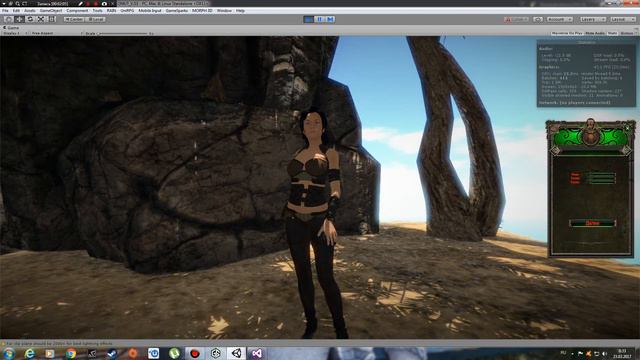Open the Mobile Input menu
This screenshot has height=360, width=640.
[x=150, y=11]
